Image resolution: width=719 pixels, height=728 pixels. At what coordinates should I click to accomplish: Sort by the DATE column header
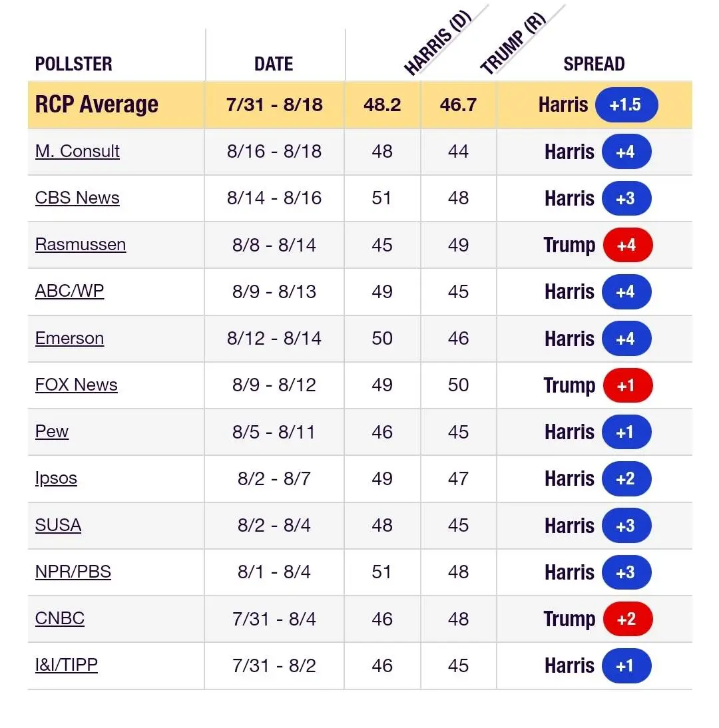274,64
